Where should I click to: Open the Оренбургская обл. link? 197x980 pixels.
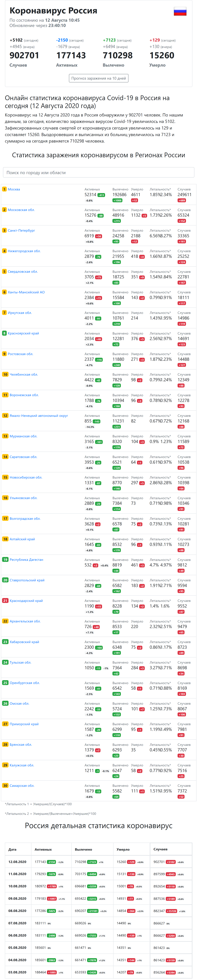click(x=25, y=683)
